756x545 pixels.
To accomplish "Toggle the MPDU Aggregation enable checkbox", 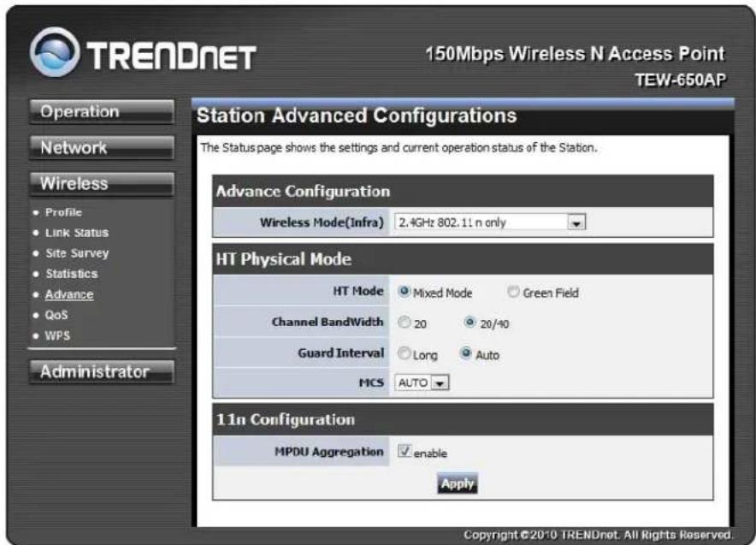I will tap(404, 452).
